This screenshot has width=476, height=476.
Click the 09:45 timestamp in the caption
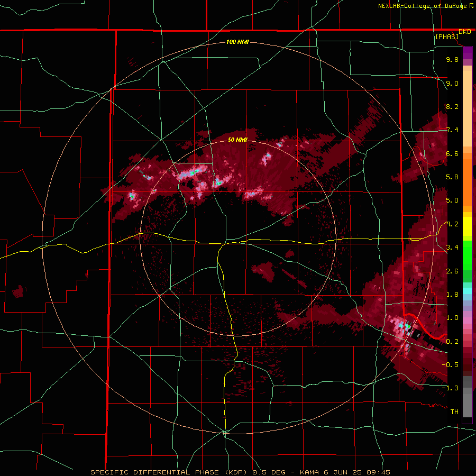(x=378, y=472)
